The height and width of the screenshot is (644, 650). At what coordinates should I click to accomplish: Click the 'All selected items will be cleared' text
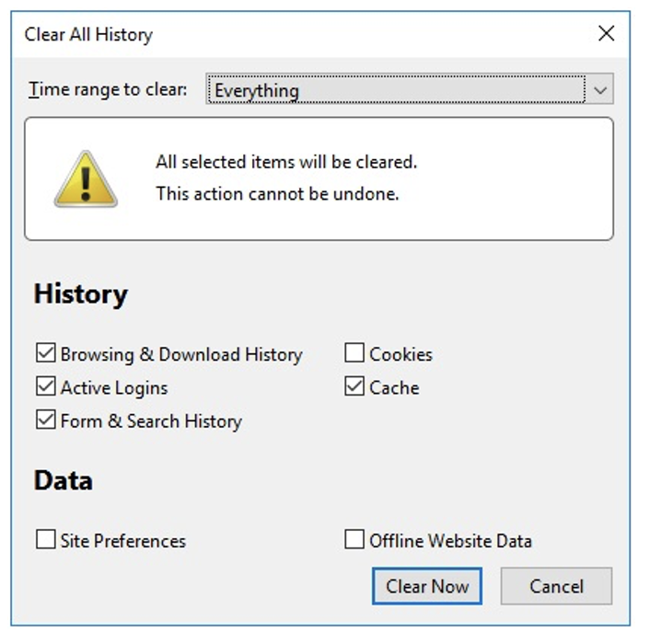286,162
